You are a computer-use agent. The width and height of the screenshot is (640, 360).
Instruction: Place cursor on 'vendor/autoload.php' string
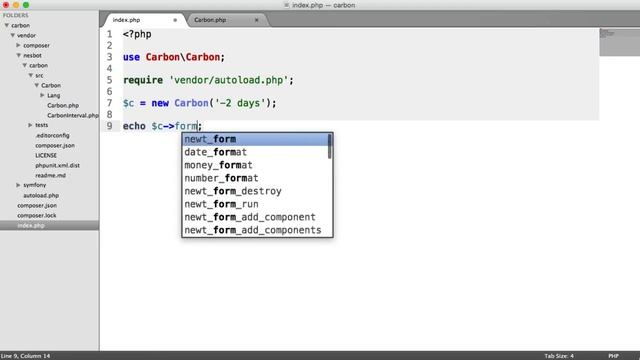pyautogui.click(x=229, y=80)
